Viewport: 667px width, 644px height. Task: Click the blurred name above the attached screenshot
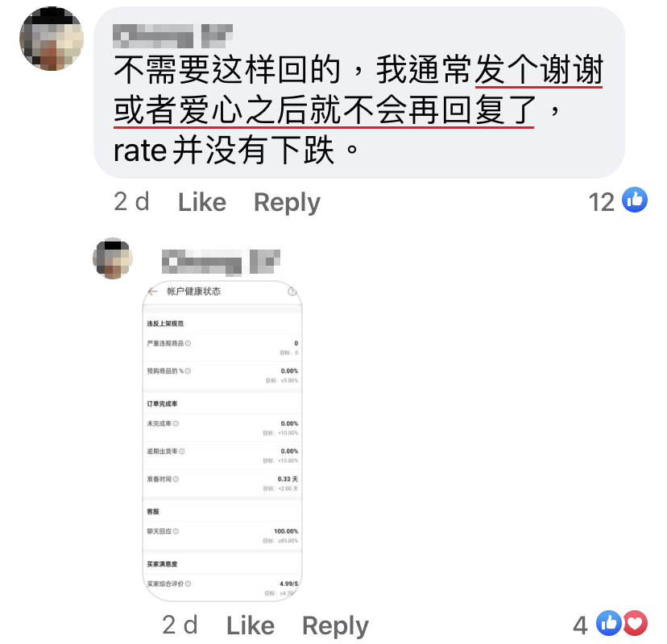click(222, 262)
